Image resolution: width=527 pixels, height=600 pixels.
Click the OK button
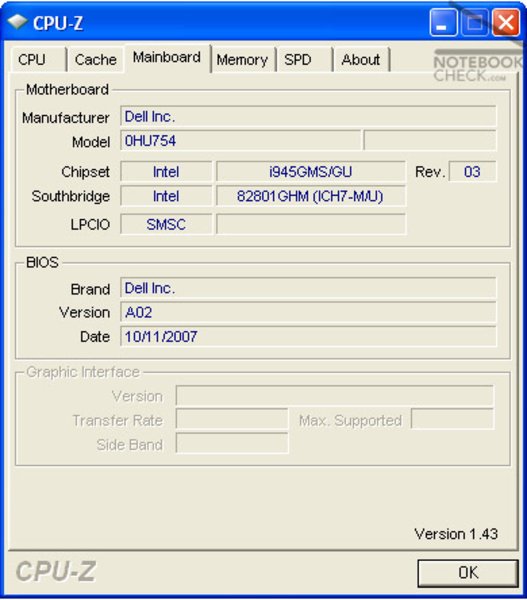coord(468,573)
